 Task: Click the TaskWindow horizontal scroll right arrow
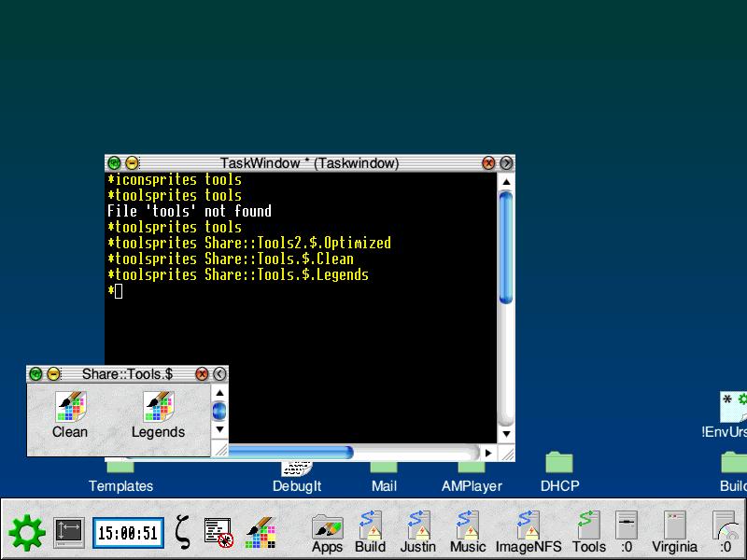click(x=488, y=453)
